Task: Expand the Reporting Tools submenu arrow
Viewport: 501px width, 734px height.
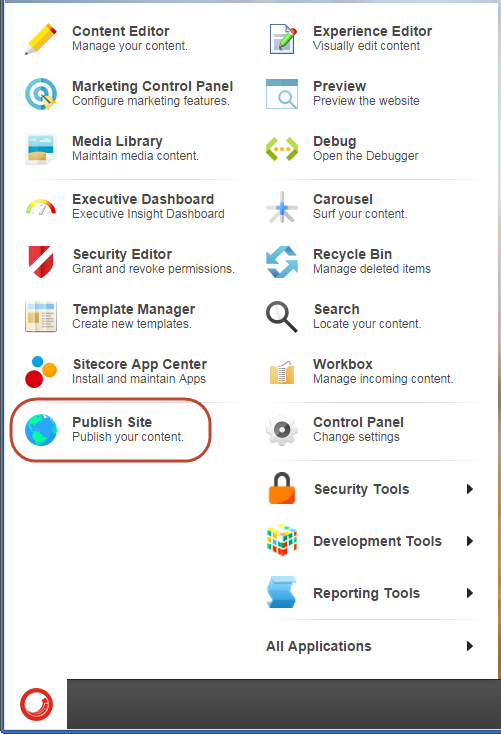Action: pyautogui.click(x=470, y=593)
